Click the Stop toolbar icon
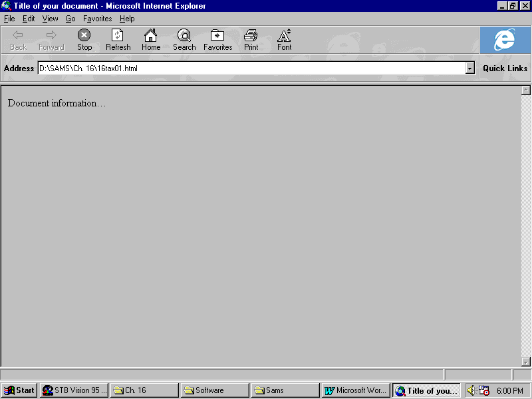The height and width of the screenshot is (399, 532). tap(84, 40)
